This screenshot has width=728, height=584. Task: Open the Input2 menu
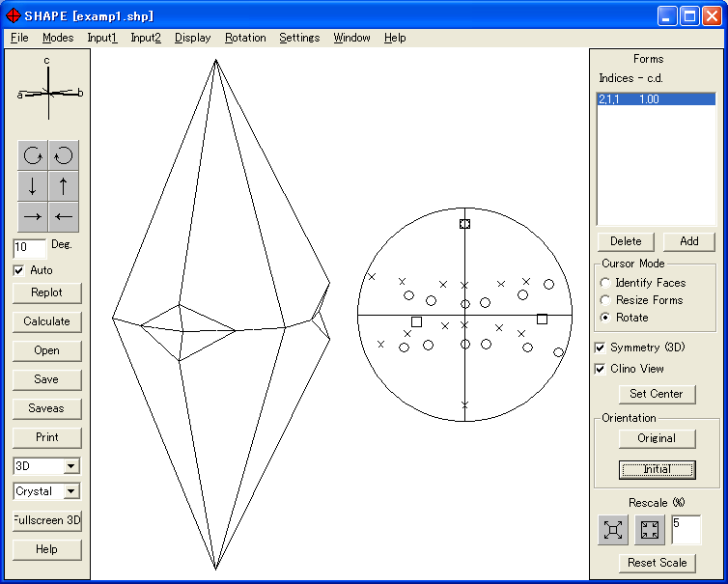[146, 38]
